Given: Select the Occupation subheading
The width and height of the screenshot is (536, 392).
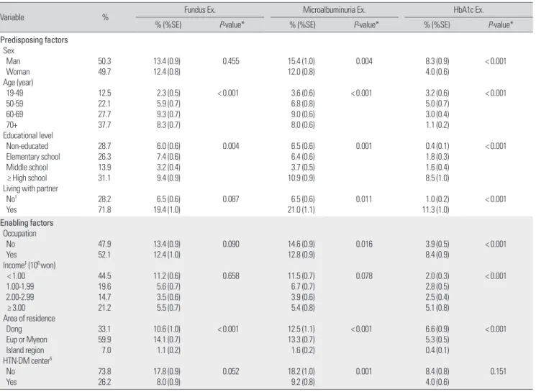Looking at the screenshot, I should tap(19, 234).
